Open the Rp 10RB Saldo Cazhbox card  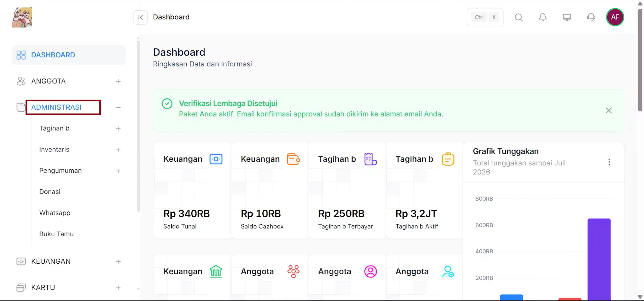coord(270,190)
